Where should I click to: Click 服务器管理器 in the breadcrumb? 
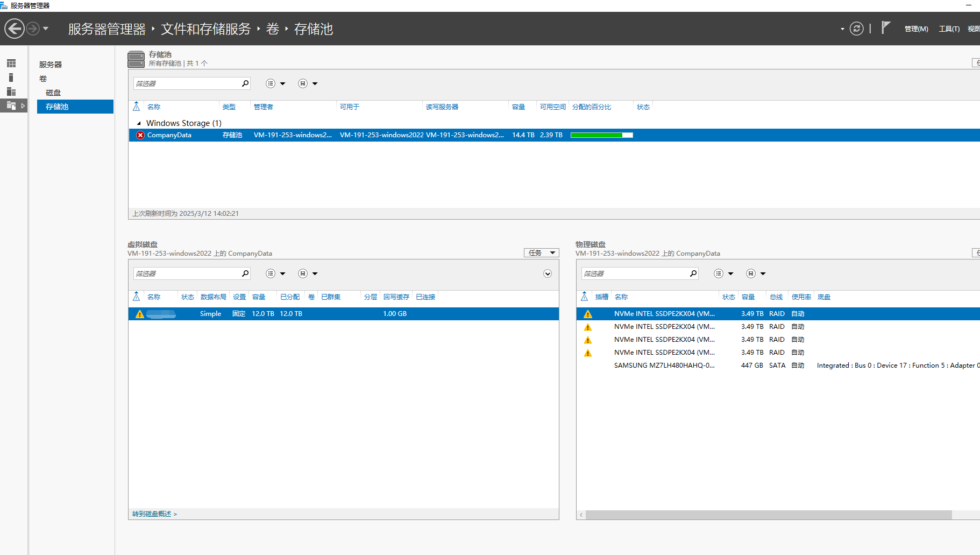[107, 29]
